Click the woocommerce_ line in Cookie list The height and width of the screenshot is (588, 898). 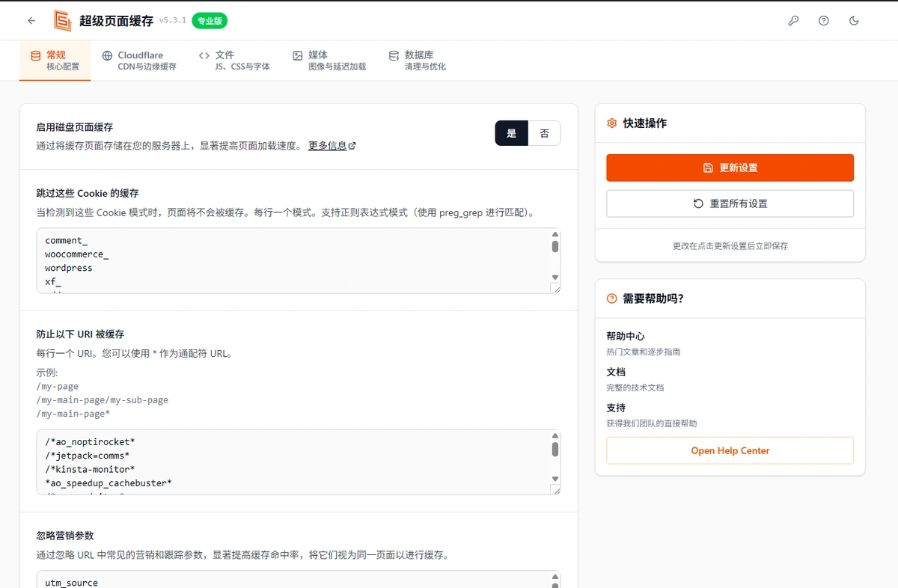coord(76,254)
